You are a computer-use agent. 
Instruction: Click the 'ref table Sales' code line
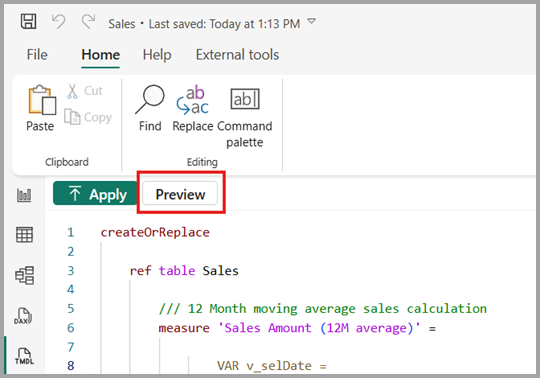click(x=184, y=271)
